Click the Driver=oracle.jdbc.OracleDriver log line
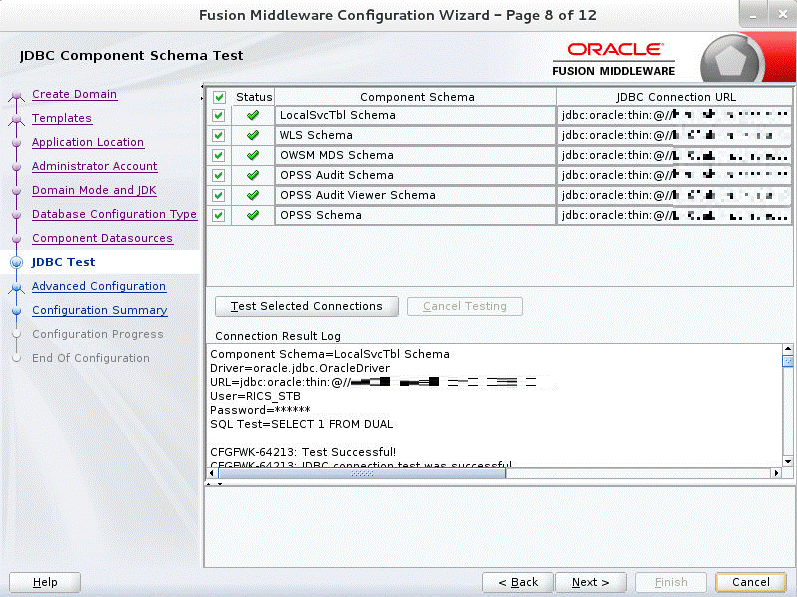This screenshot has height=597, width=797. coord(300,368)
